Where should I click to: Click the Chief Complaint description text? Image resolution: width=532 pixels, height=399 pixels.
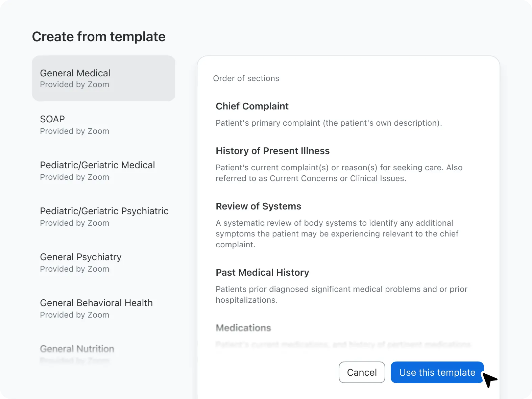click(x=329, y=123)
